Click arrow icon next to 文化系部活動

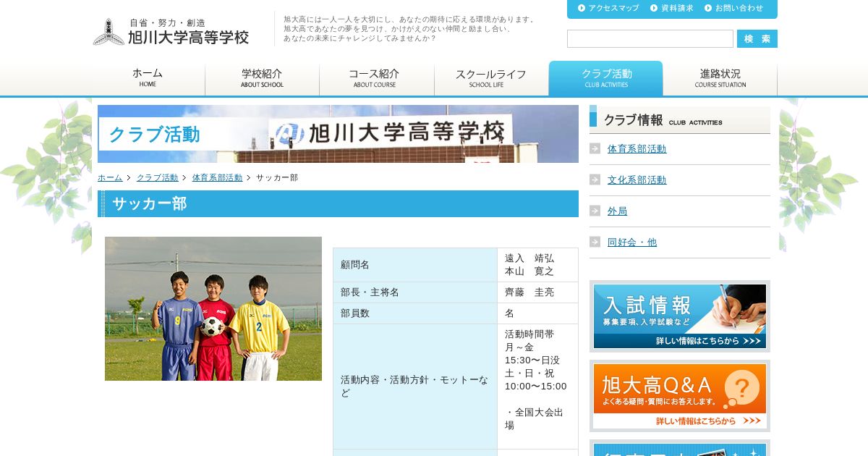point(595,180)
